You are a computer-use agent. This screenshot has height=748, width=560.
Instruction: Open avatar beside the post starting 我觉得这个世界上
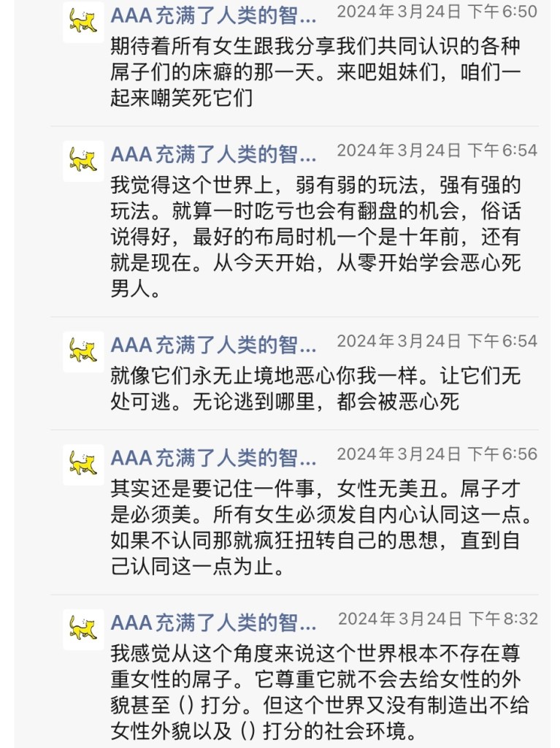tap(83, 161)
